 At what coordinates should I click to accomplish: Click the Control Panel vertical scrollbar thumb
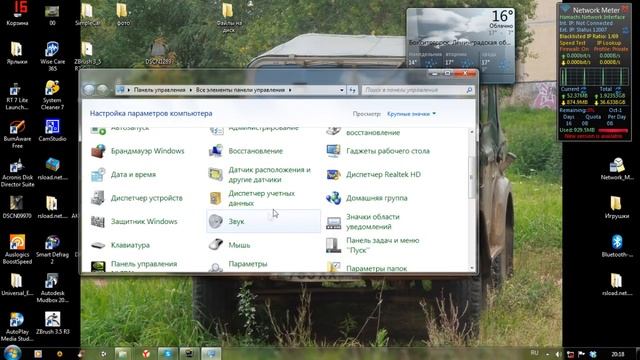coord(471,177)
